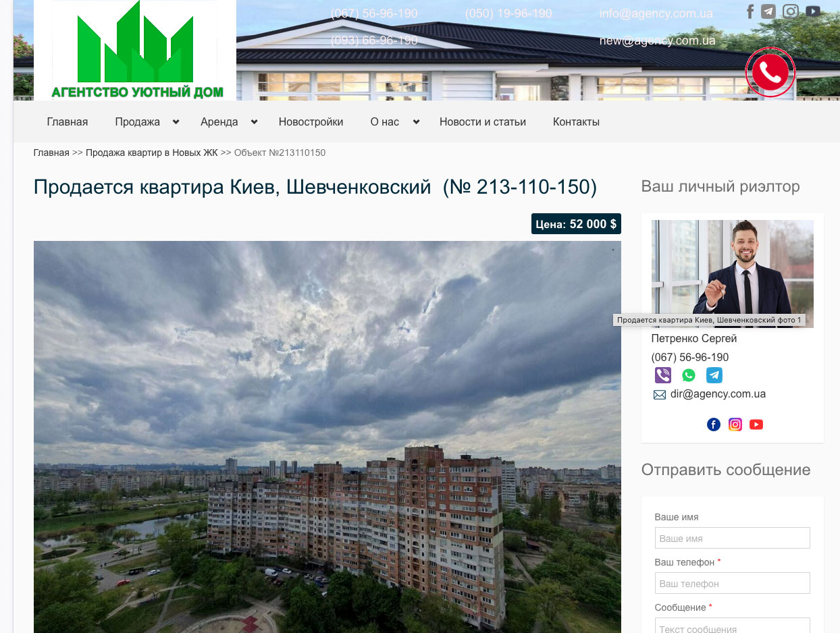Open the header Telegram icon
Viewport: 840px width, 633px height.
click(768, 11)
